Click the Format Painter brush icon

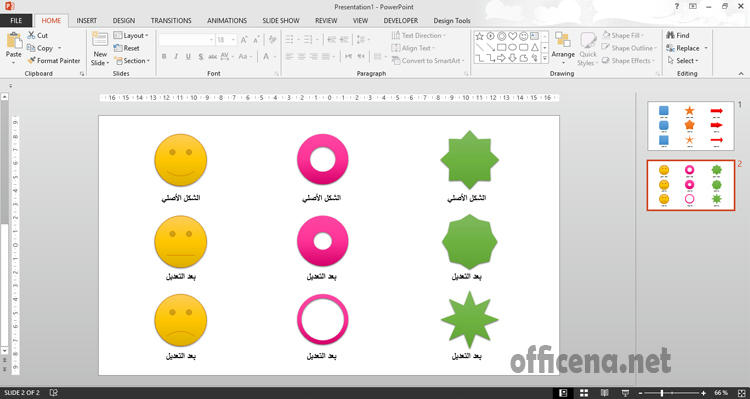coord(31,61)
